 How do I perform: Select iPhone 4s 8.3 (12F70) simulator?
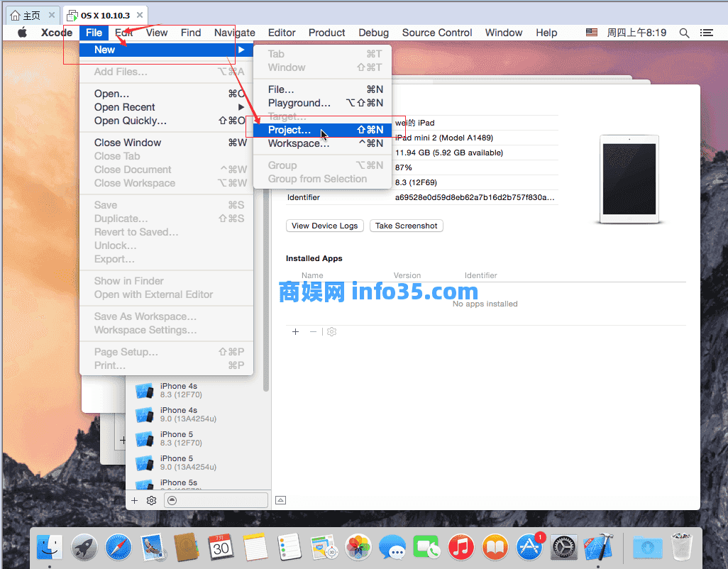197,390
